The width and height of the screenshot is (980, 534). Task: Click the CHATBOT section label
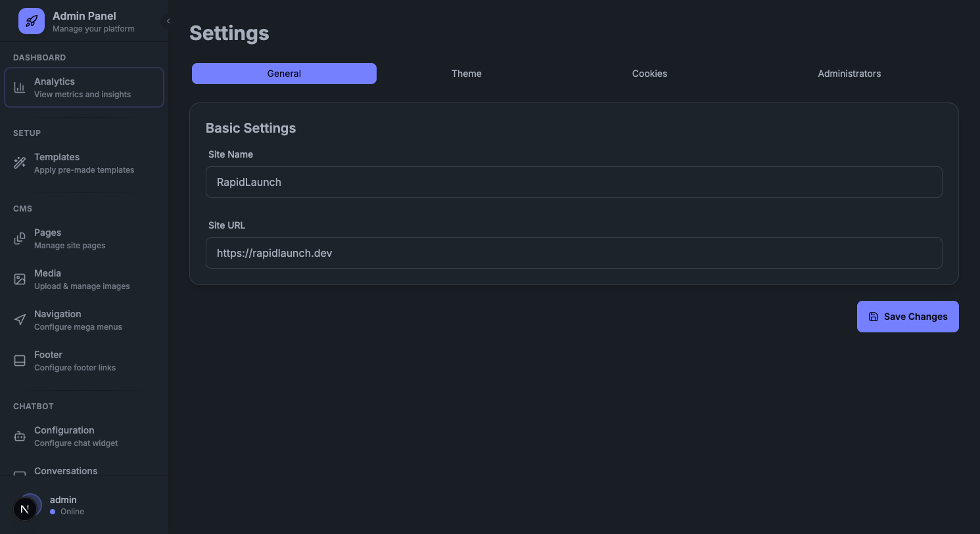click(34, 407)
